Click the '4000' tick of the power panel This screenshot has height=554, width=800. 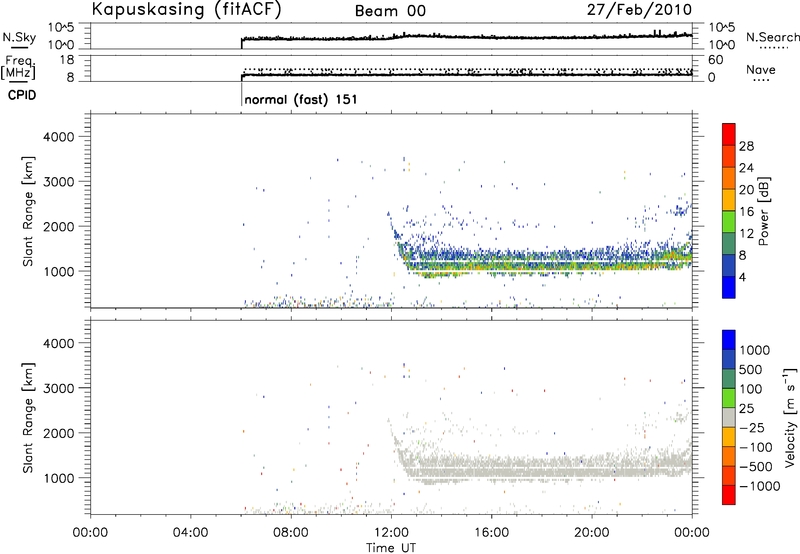click(59, 137)
